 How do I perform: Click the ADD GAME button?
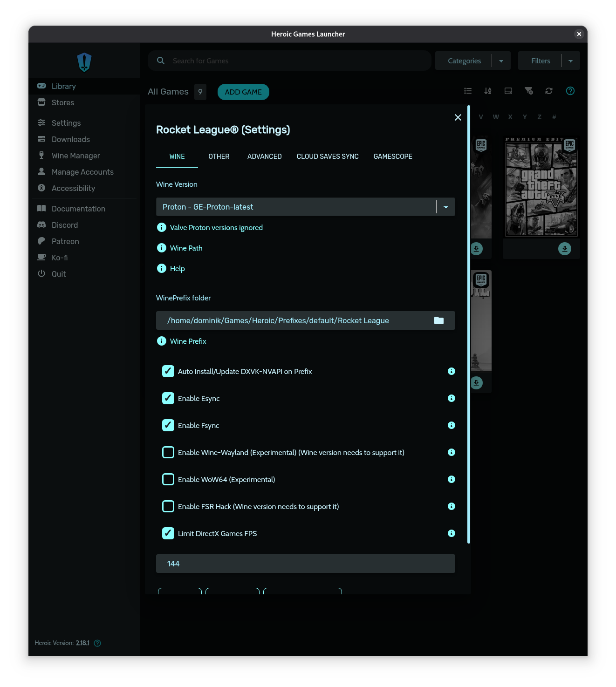tap(243, 92)
